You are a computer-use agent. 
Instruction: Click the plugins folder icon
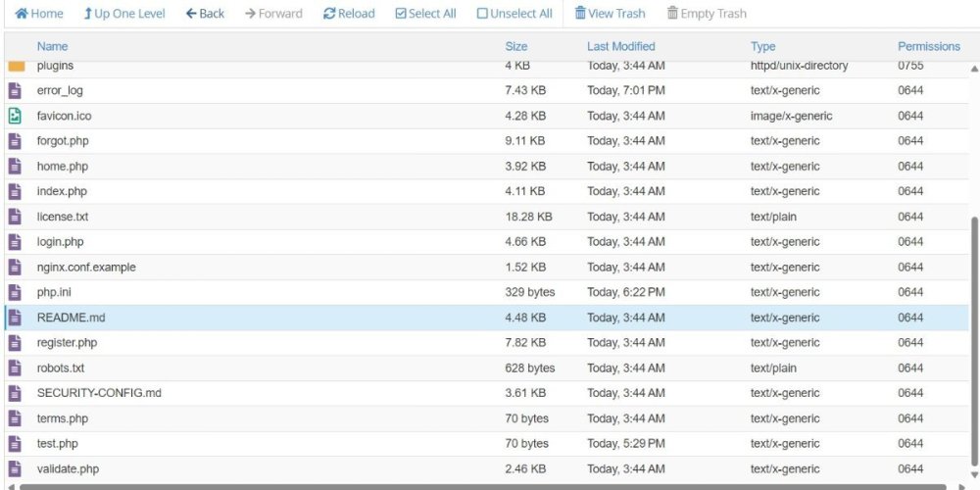16,66
